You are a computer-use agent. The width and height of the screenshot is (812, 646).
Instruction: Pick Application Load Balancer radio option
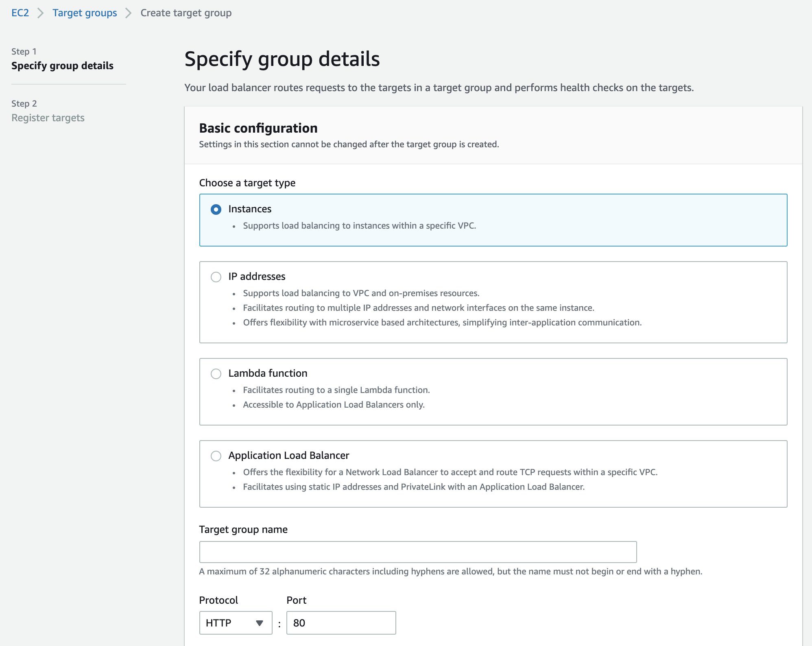tap(216, 456)
